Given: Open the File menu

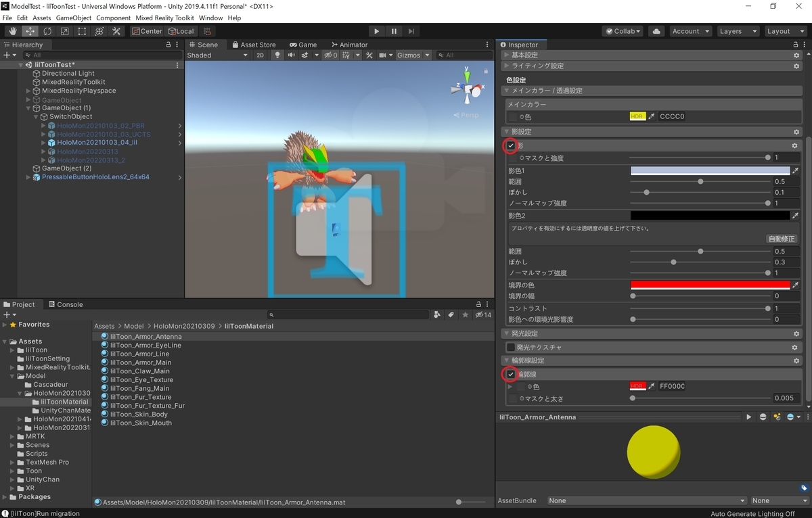Looking at the screenshot, I should click(x=7, y=18).
